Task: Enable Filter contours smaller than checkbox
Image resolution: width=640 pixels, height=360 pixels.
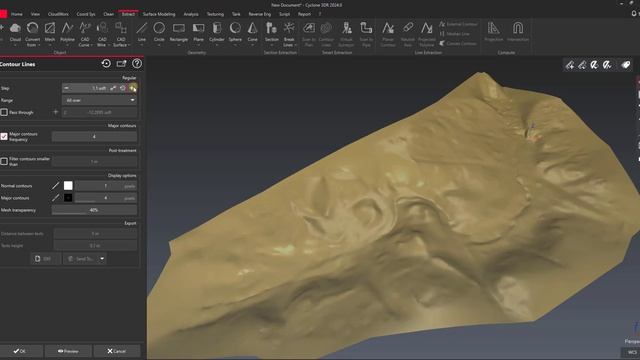Action: click(x=4, y=162)
